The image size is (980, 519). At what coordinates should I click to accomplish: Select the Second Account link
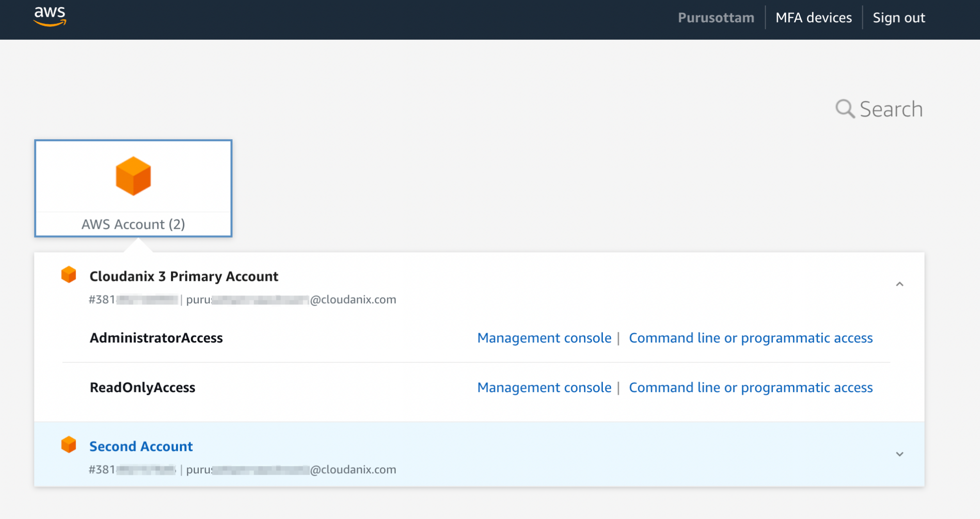pos(141,446)
